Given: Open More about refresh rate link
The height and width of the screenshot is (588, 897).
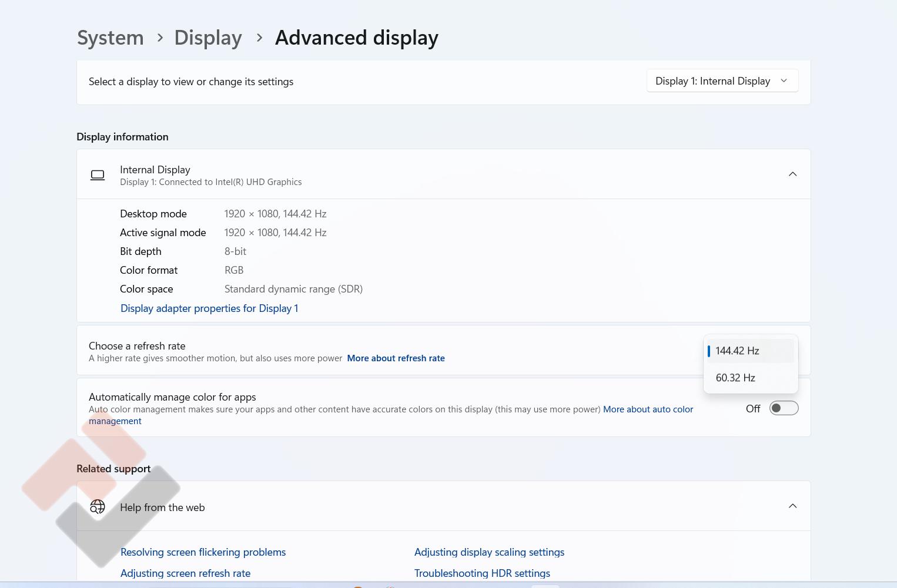Looking at the screenshot, I should click(x=396, y=358).
